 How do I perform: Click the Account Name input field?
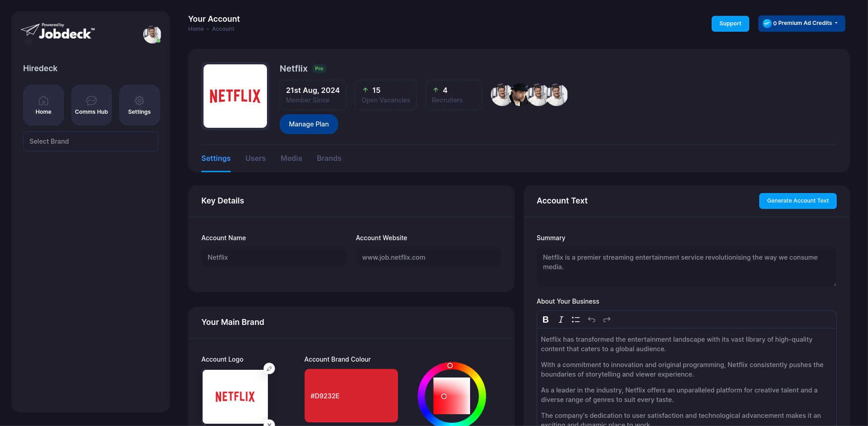[x=274, y=257]
